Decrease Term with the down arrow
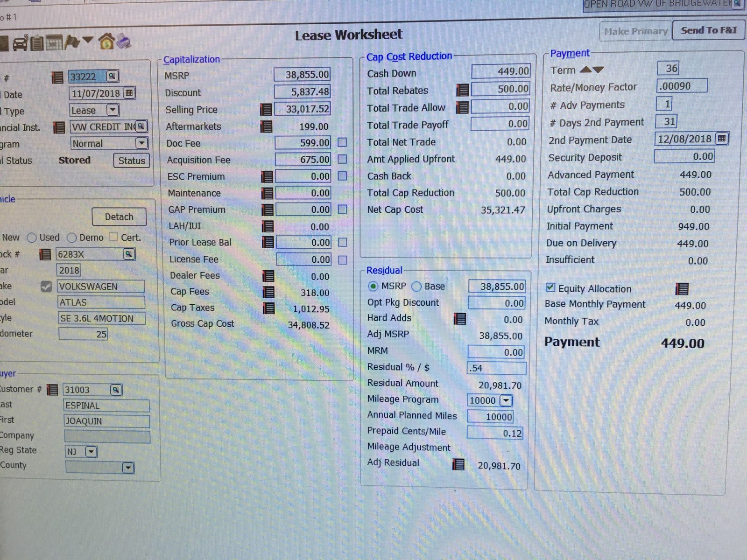The height and width of the screenshot is (560, 747). point(598,70)
